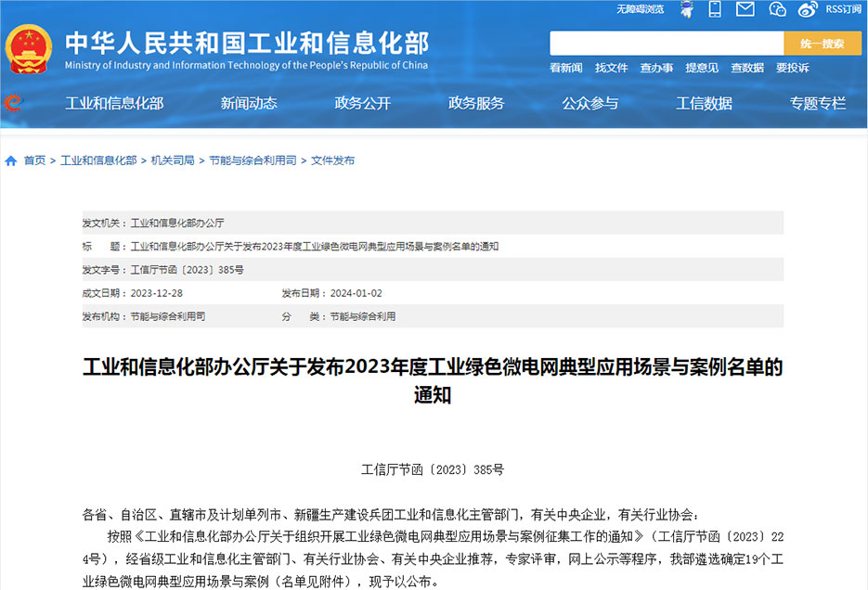Image resolution: width=868 pixels, height=590 pixels.
Task: Open 节能与综合利用司 in breadcrumb
Action: click(253, 160)
